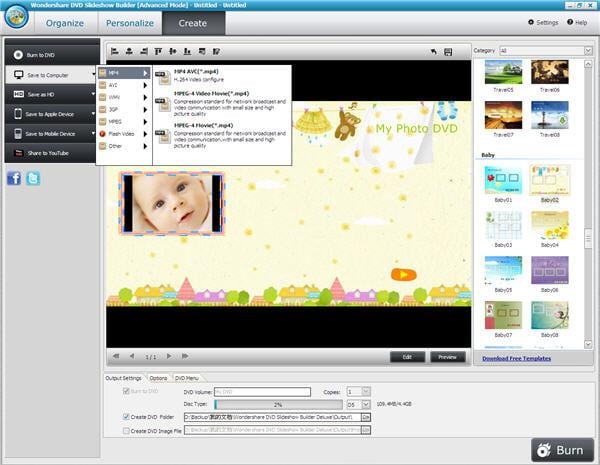
Task: Open the Help menu icon
Action: [570, 22]
